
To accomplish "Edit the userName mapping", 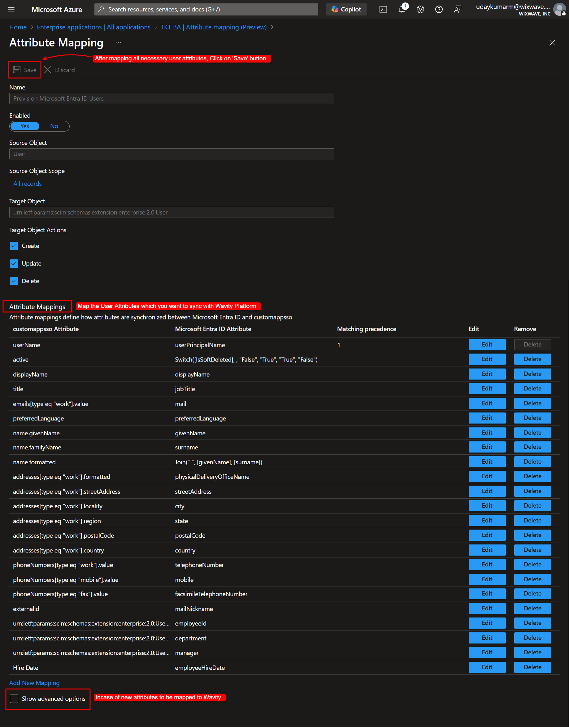I will click(487, 345).
